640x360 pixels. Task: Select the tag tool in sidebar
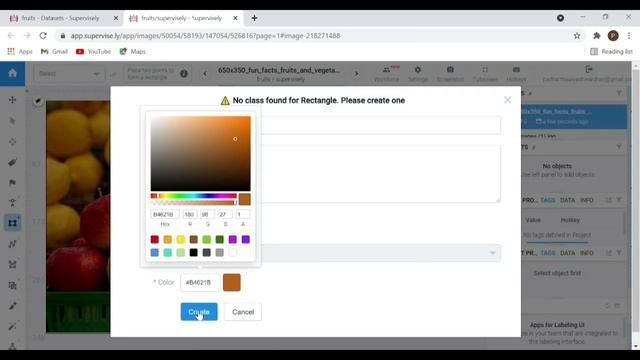pos(12,162)
